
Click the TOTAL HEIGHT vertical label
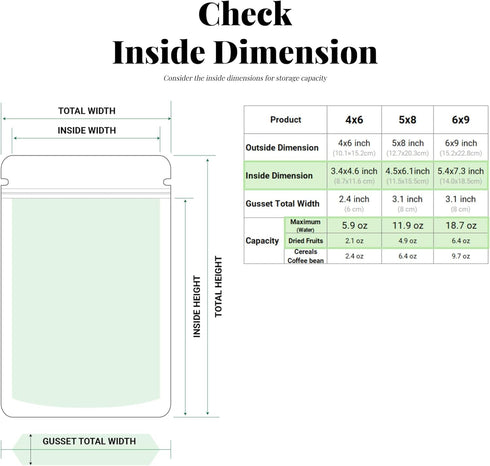218,287
